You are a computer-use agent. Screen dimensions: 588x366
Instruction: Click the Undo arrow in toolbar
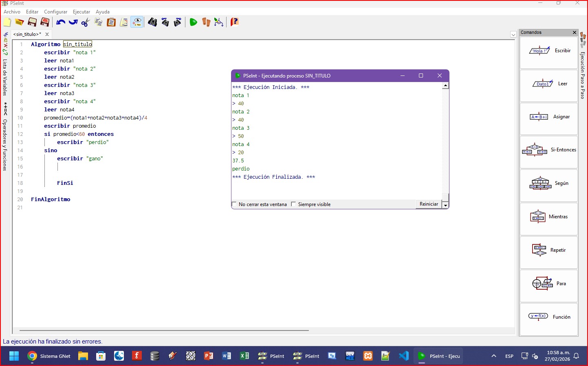[61, 22]
